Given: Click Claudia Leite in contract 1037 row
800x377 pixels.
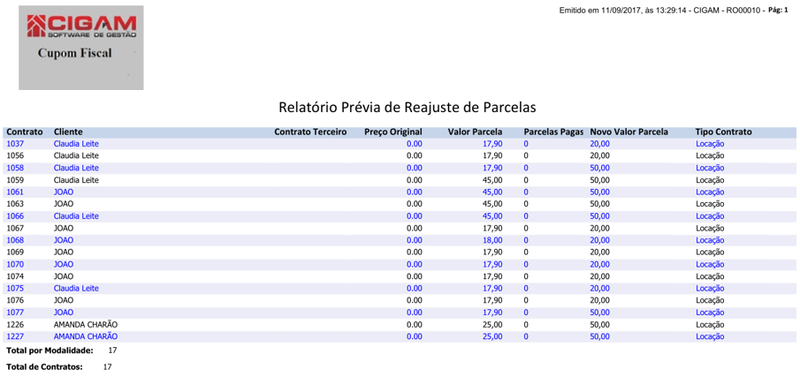Looking at the screenshot, I should tap(76, 144).
